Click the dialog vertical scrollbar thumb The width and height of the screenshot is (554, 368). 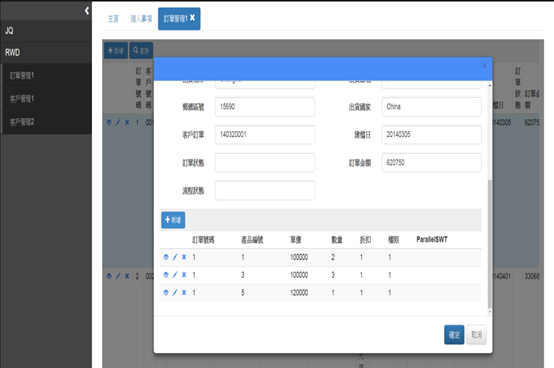coord(489,244)
